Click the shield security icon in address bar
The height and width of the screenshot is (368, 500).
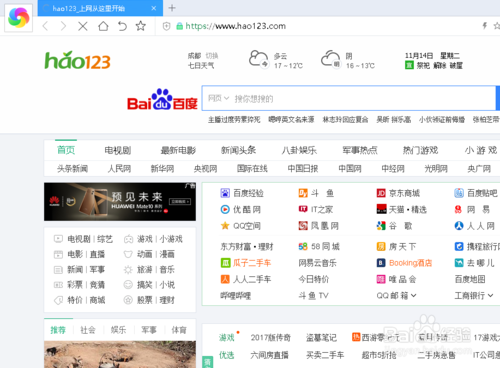(166, 26)
